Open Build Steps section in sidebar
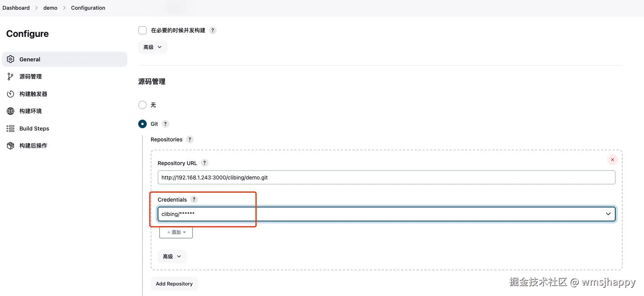 coord(34,129)
